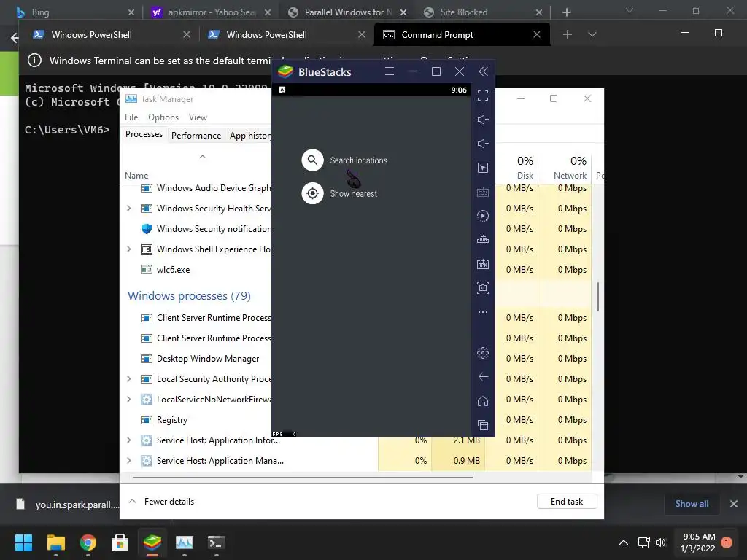This screenshot has height=560, width=747.
Task: Open Microsoft Store from taskbar
Action: point(120,542)
